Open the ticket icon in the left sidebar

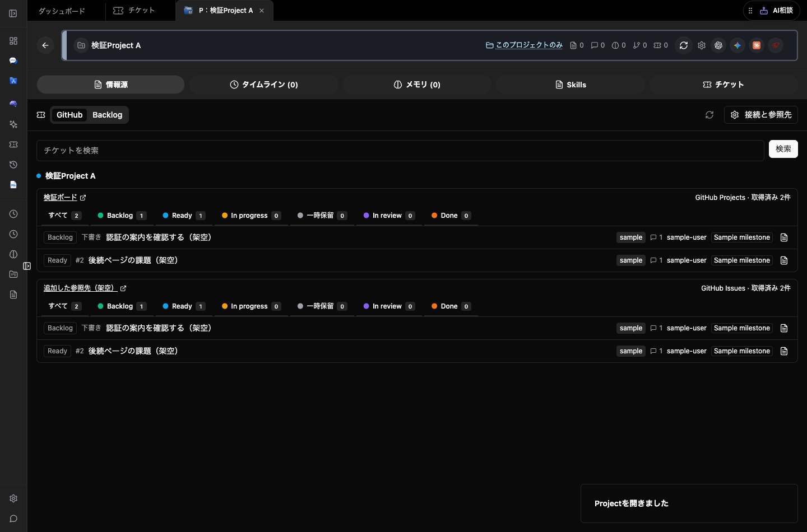click(13, 144)
